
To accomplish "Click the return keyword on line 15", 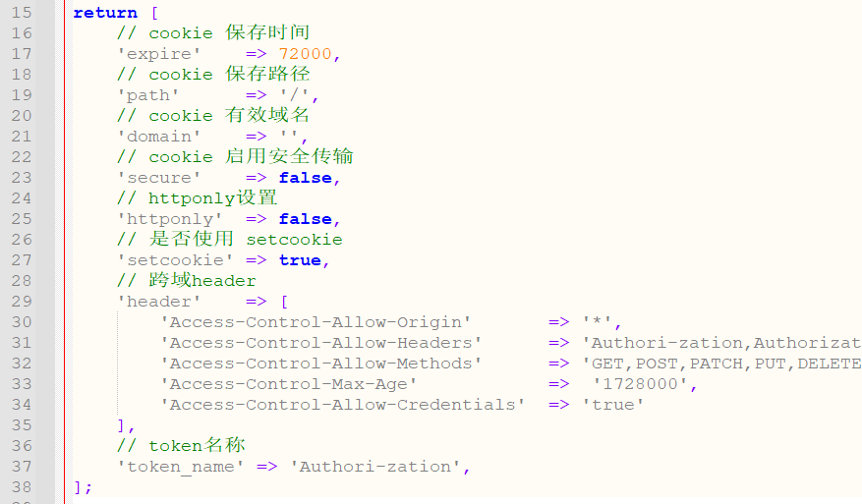I will point(105,13).
